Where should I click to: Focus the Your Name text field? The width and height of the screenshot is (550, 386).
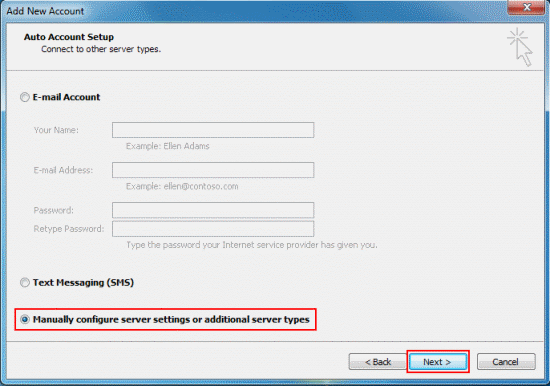coord(213,130)
